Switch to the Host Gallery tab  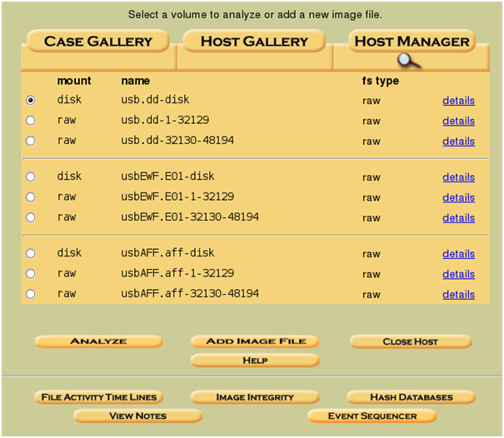click(x=254, y=41)
